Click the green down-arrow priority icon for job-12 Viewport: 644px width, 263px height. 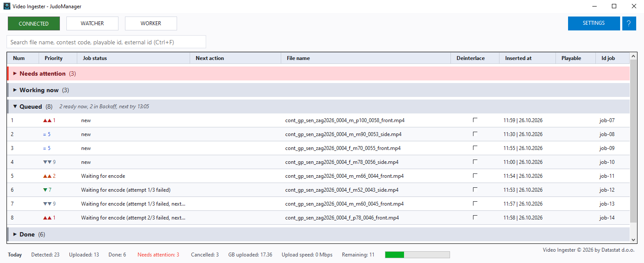click(45, 190)
